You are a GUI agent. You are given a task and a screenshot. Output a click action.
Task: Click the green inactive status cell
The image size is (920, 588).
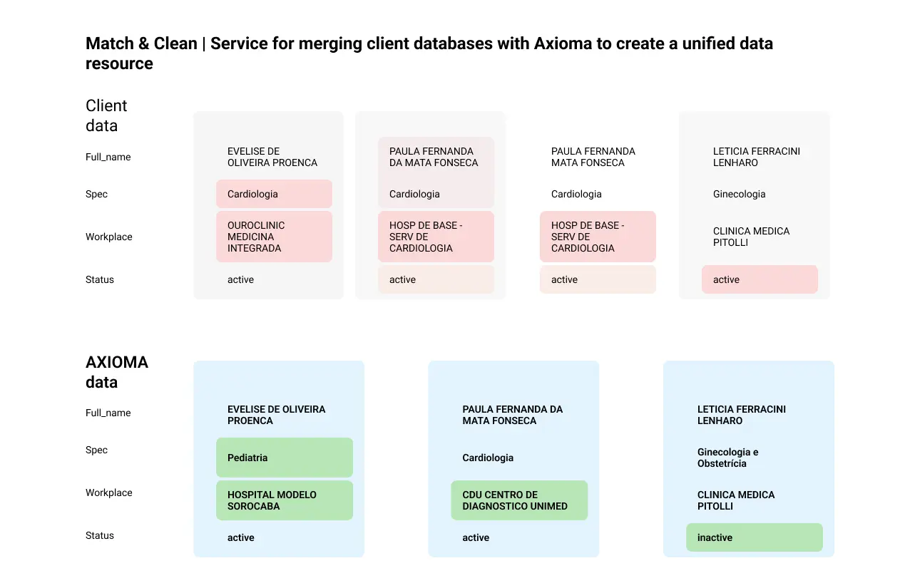click(x=755, y=537)
